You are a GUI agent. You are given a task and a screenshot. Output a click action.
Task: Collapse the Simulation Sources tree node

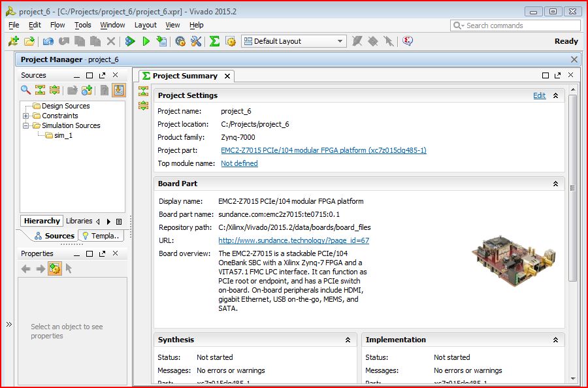(27, 125)
